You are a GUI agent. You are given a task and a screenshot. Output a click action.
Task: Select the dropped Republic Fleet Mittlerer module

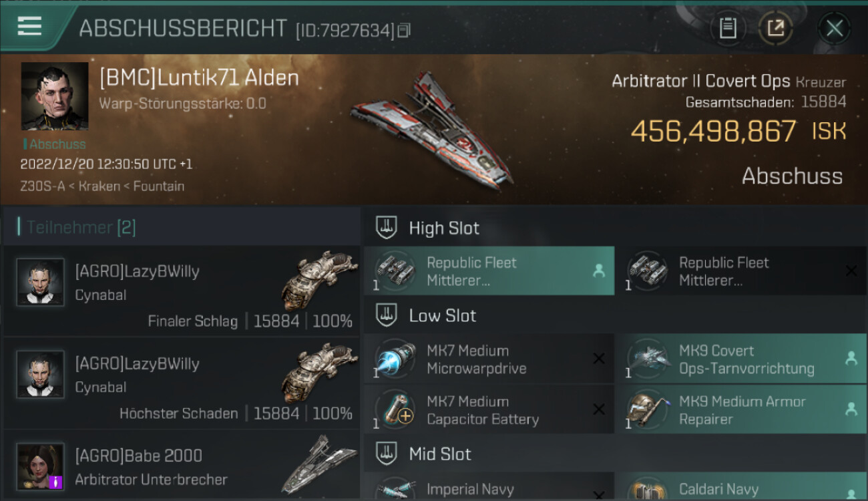point(489,271)
